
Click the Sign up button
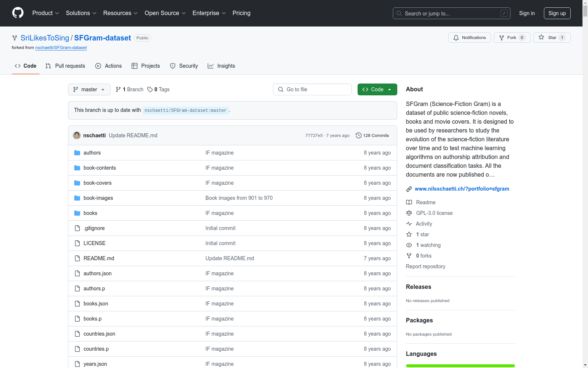tap(557, 13)
